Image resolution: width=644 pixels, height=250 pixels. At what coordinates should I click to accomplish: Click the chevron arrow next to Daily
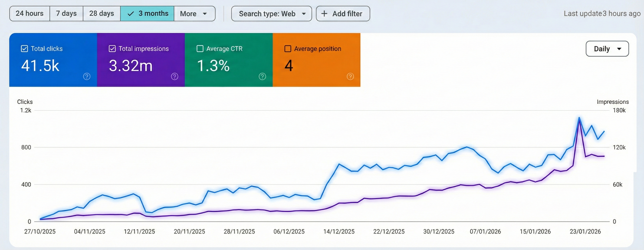tap(619, 49)
